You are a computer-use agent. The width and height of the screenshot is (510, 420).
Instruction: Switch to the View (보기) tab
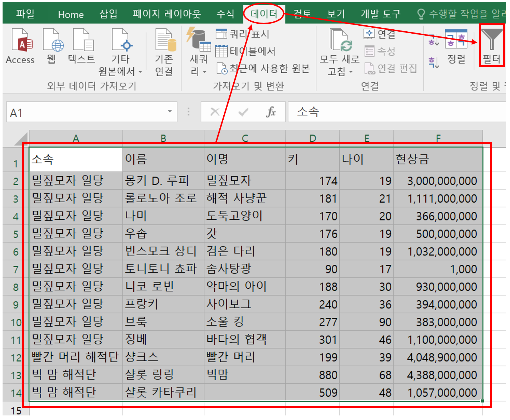coord(336,14)
